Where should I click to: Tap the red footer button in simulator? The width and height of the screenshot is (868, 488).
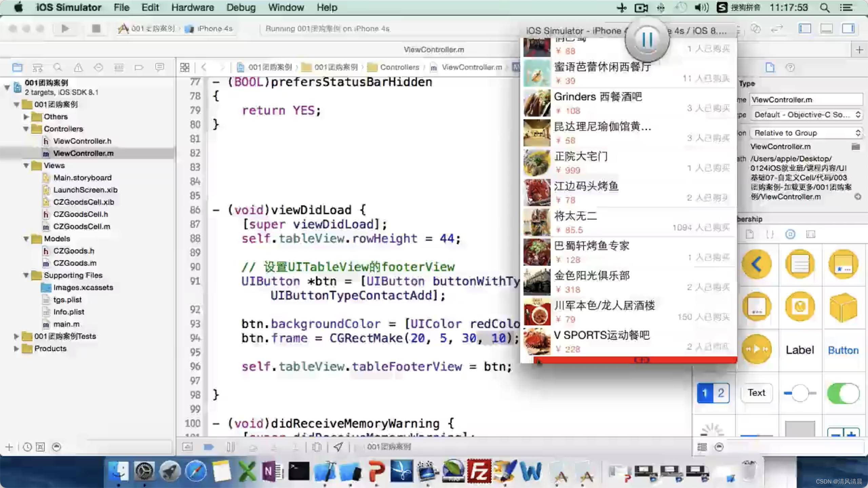click(635, 360)
